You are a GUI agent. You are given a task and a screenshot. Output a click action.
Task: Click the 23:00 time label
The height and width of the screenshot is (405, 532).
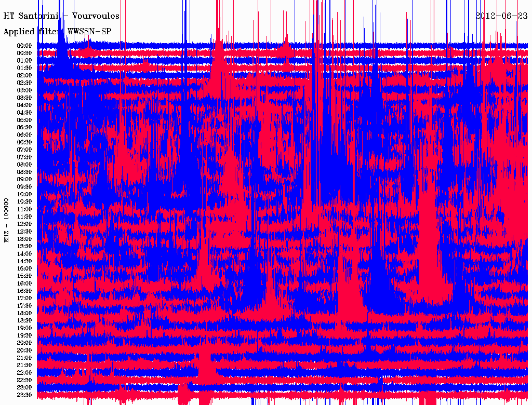click(24, 387)
